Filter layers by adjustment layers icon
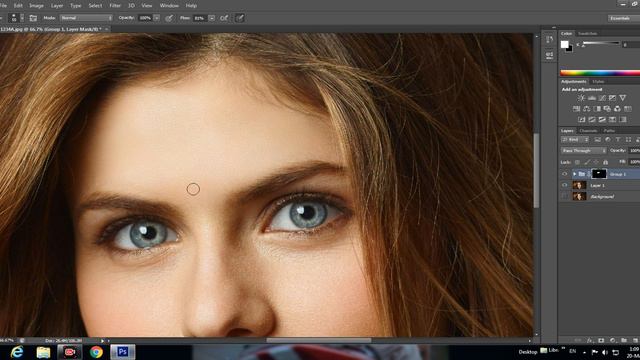 [x=608, y=140]
